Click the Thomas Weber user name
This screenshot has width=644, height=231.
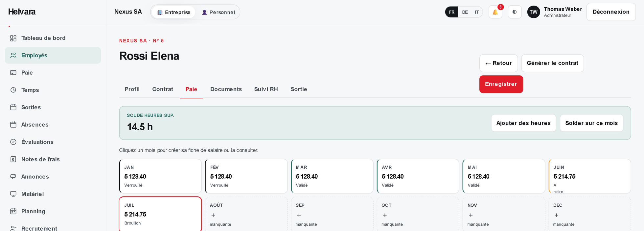pos(563,9)
